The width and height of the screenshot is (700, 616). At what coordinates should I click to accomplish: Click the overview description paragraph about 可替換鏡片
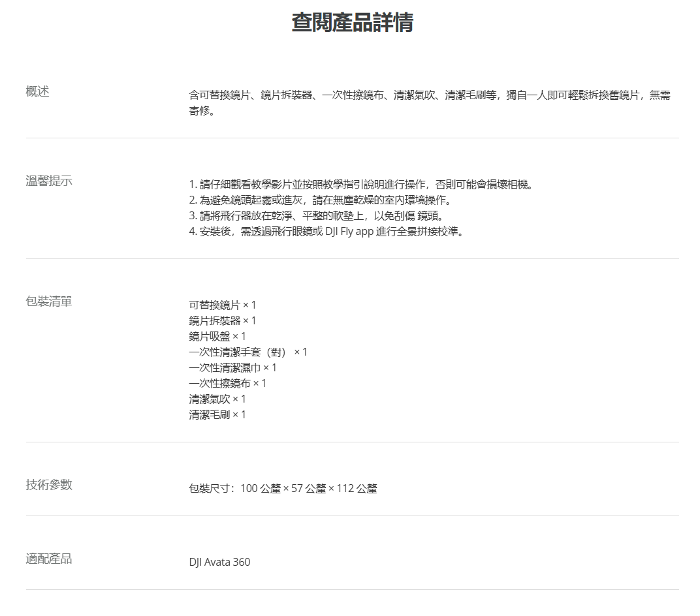click(x=429, y=103)
